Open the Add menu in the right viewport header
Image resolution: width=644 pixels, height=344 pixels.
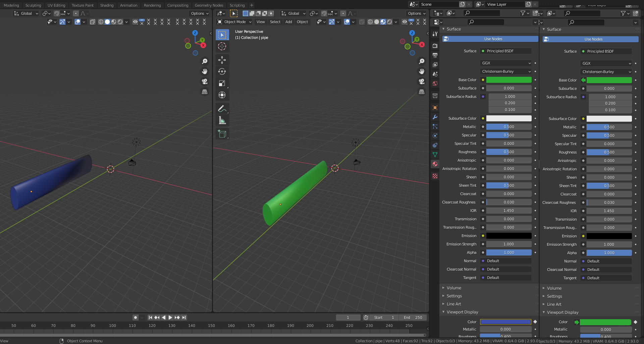point(289,22)
